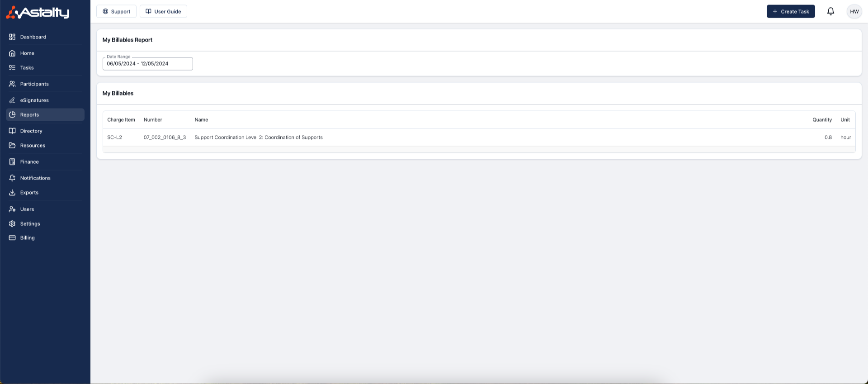This screenshot has height=384, width=868.
Task: Select Reports in the sidebar
Action: coord(29,115)
